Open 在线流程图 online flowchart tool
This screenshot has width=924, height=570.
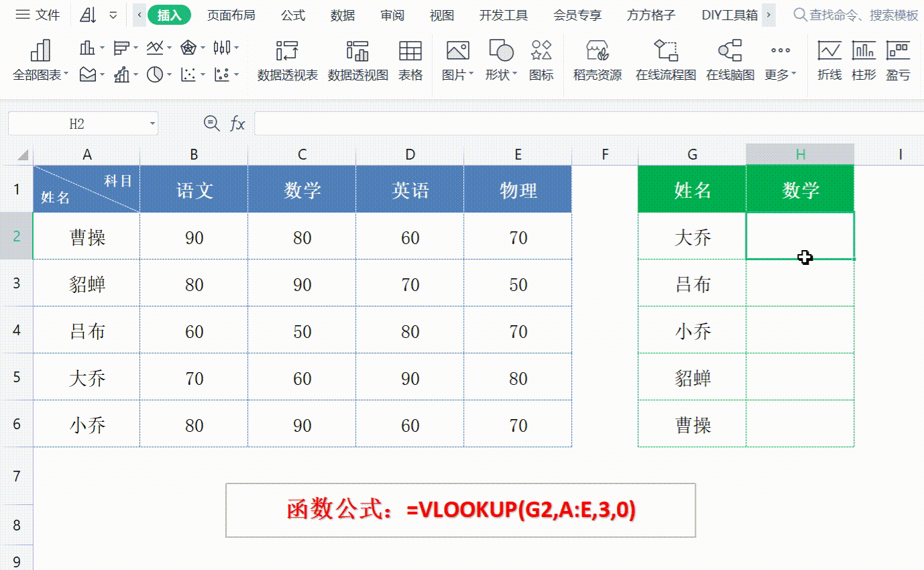(x=665, y=60)
